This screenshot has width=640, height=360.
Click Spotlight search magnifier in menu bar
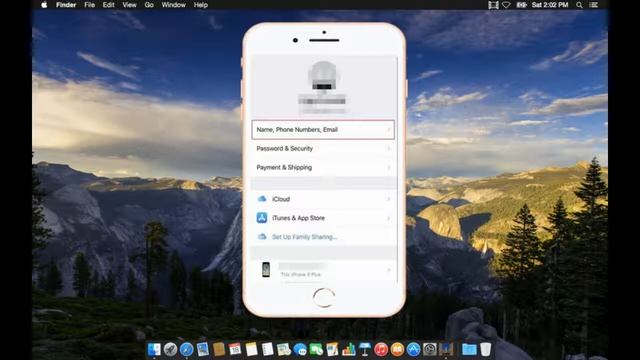[x=579, y=5]
